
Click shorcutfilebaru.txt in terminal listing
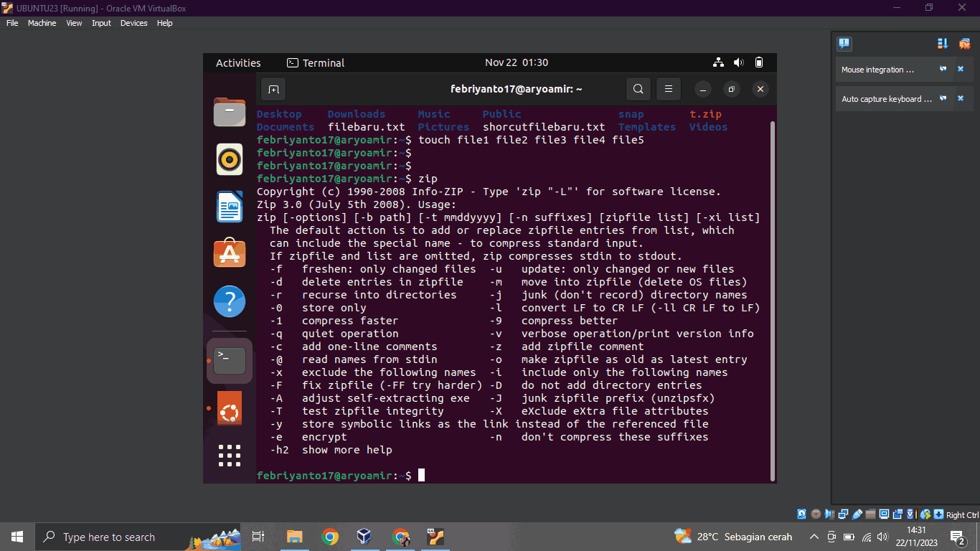tap(544, 127)
